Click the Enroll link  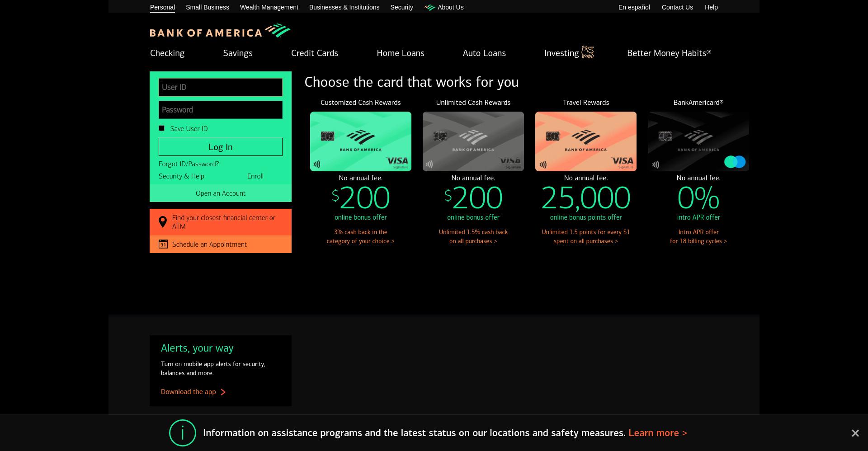point(255,176)
